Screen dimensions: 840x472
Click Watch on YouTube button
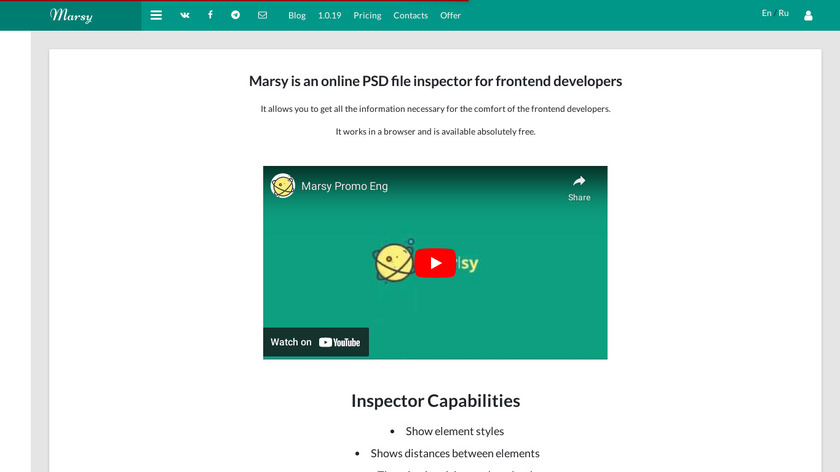click(x=316, y=342)
